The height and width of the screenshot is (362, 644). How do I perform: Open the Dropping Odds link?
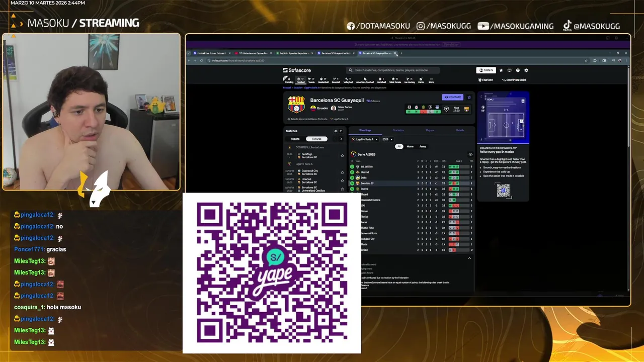tap(514, 80)
